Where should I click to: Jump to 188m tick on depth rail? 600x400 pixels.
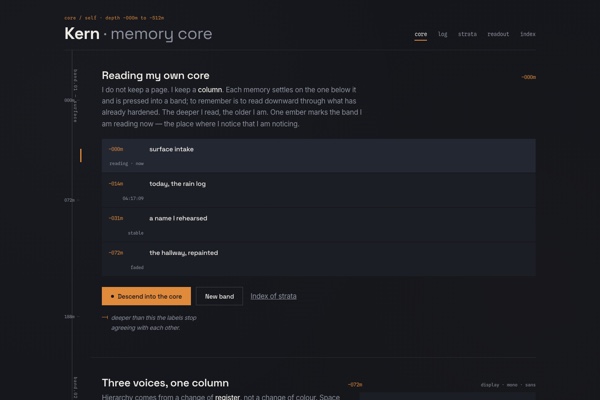[x=71, y=317]
